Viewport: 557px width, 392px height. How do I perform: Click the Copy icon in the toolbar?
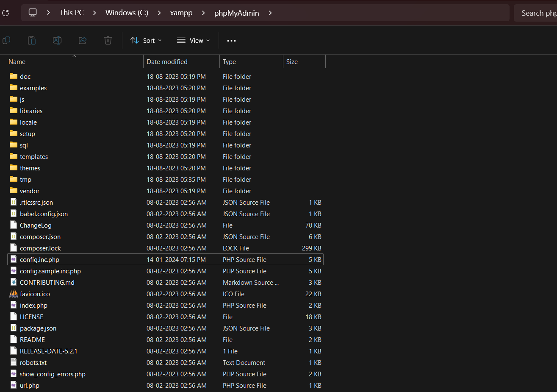pyautogui.click(x=6, y=40)
